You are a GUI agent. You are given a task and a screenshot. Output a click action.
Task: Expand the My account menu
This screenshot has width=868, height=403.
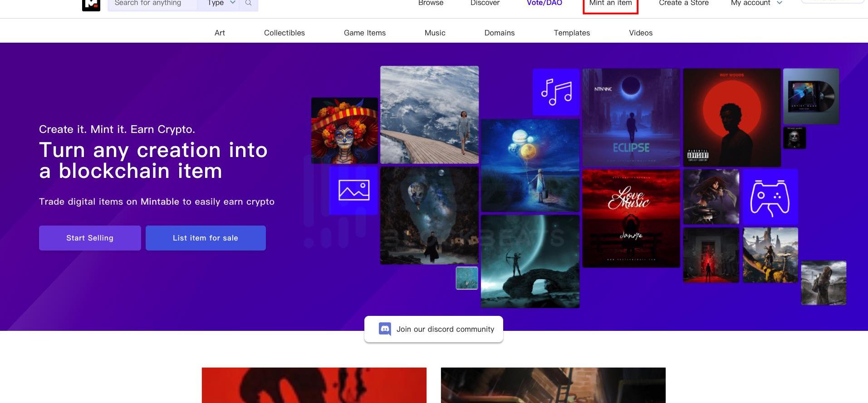click(x=756, y=3)
